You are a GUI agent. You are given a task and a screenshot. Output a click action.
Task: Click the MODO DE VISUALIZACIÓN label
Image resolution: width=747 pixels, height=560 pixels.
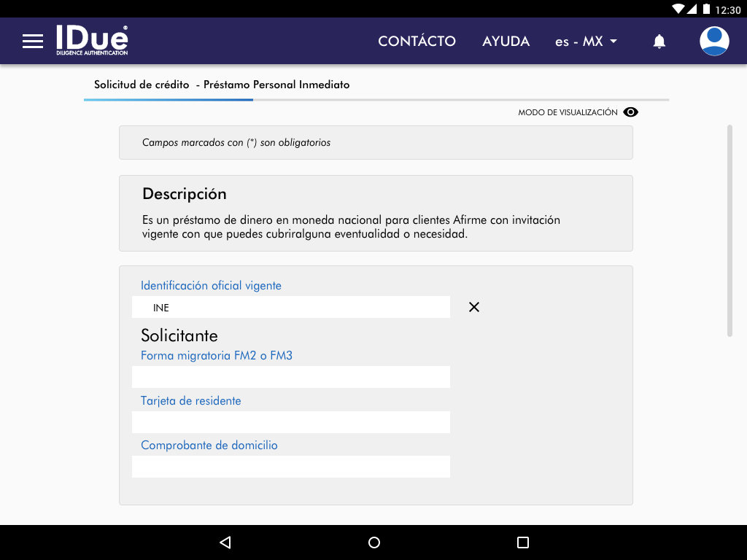[568, 112]
